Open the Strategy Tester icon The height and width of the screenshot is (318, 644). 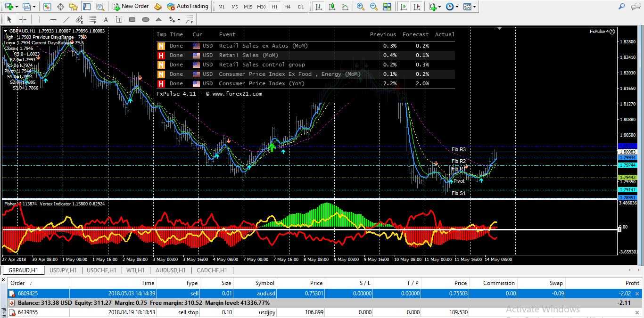(100, 7)
